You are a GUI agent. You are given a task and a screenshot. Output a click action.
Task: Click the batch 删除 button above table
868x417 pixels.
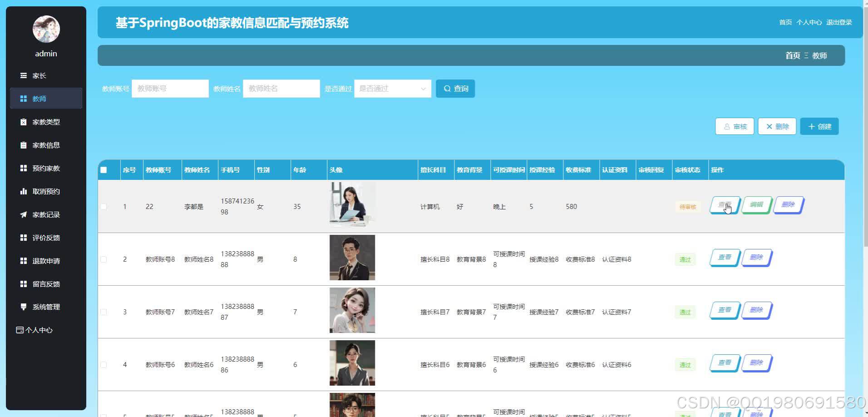point(777,126)
